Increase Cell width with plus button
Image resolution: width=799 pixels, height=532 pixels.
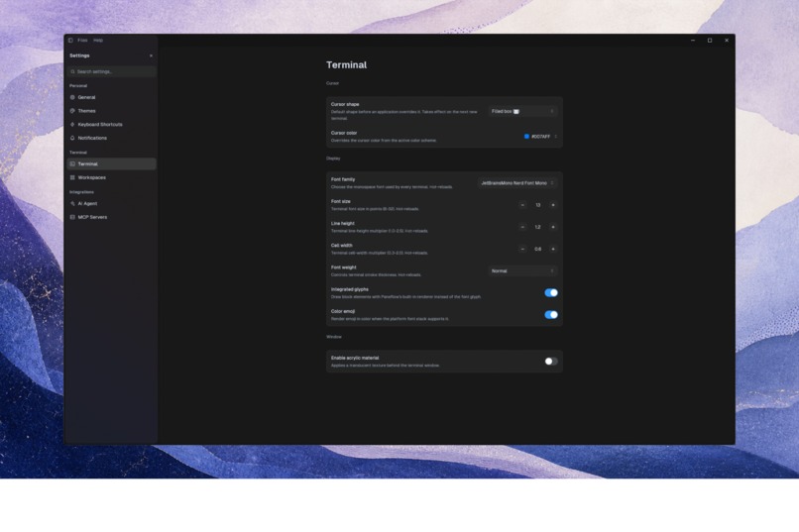[553, 249]
